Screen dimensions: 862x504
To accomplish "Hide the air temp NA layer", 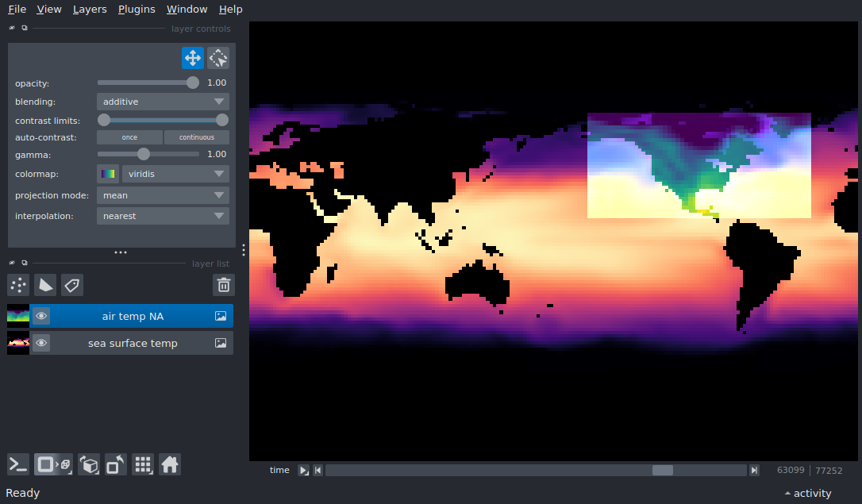I will (41, 316).
